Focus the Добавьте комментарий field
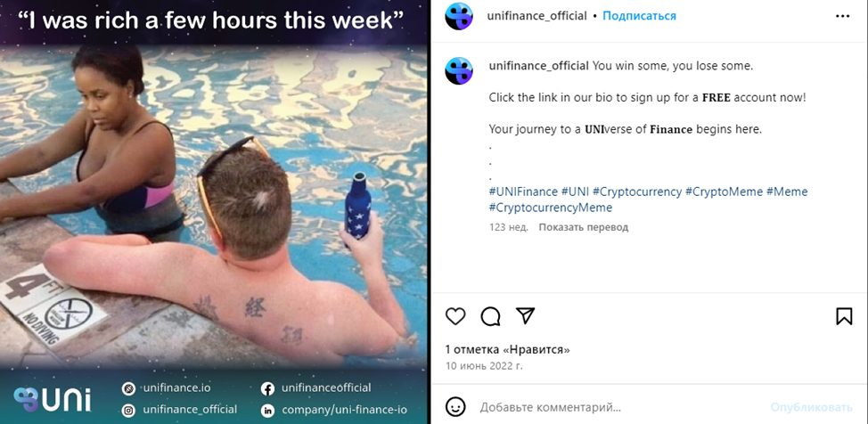 point(620,408)
